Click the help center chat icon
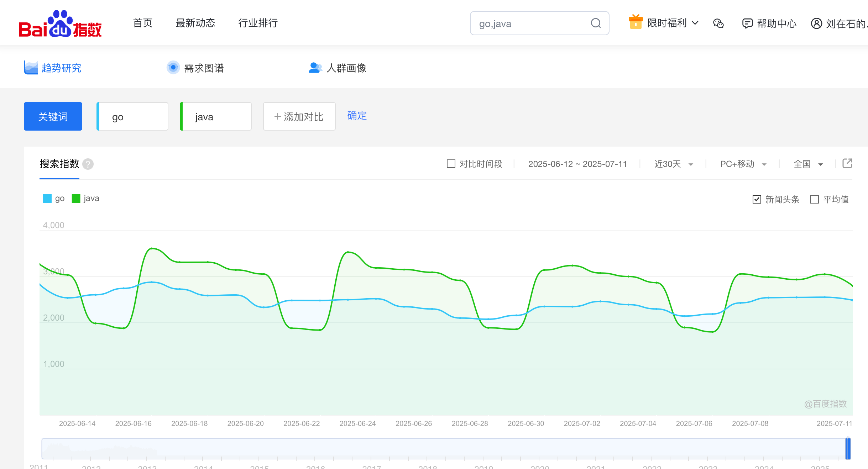Image resolution: width=868 pixels, height=469 pixels. point(747,23)
